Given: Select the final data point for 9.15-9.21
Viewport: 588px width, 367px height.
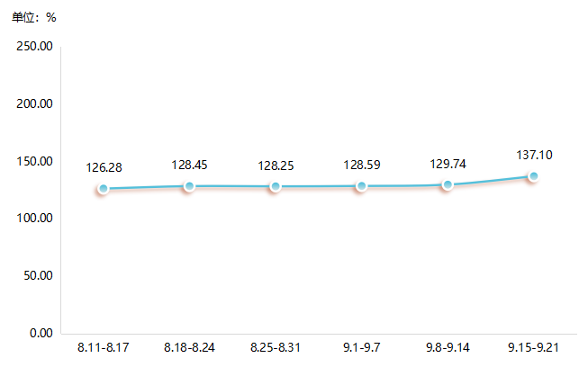Looking at the screenshot, I should (x=533, y=176).
